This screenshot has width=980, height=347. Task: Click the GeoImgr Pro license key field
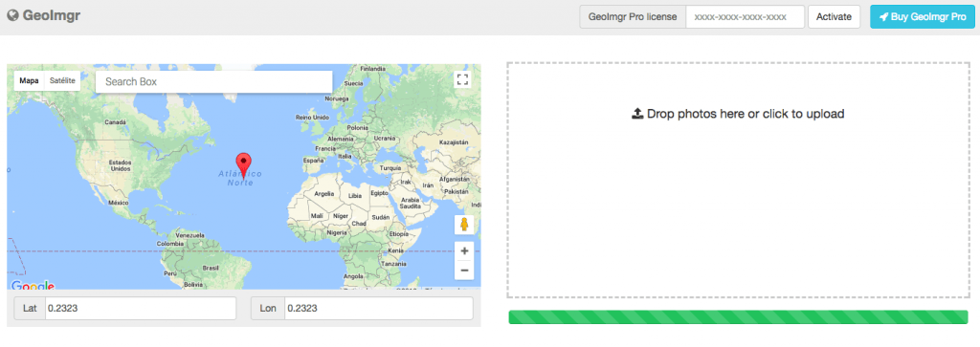tap(745, 17)
